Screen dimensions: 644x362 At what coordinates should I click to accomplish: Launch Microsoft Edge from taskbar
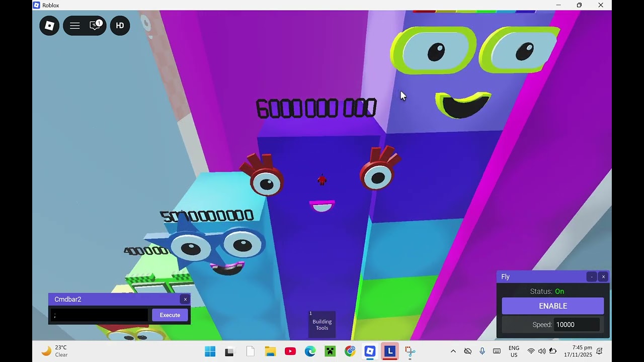(x=310, y=351)
